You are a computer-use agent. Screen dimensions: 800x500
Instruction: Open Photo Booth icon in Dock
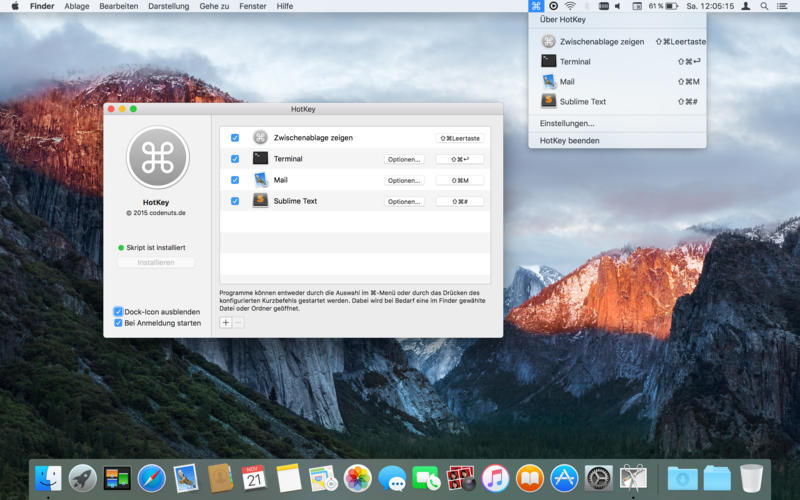[x=461, y=479]
